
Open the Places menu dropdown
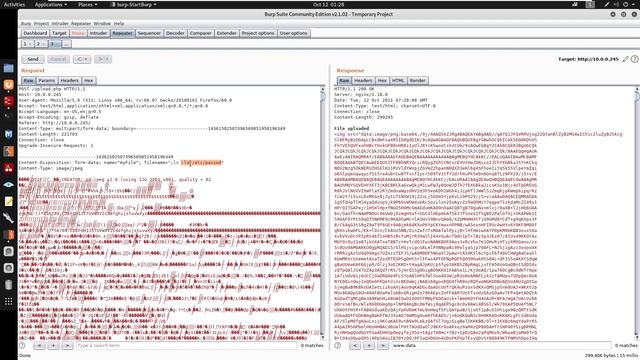click(x=87, y=4)
